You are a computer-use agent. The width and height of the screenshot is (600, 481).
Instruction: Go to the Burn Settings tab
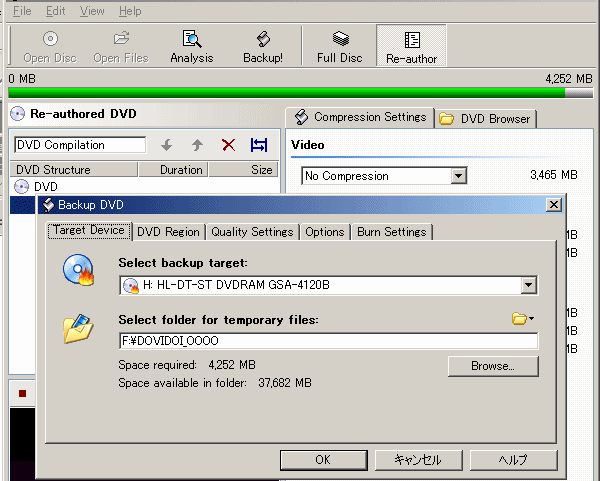(x=391, y=232)
